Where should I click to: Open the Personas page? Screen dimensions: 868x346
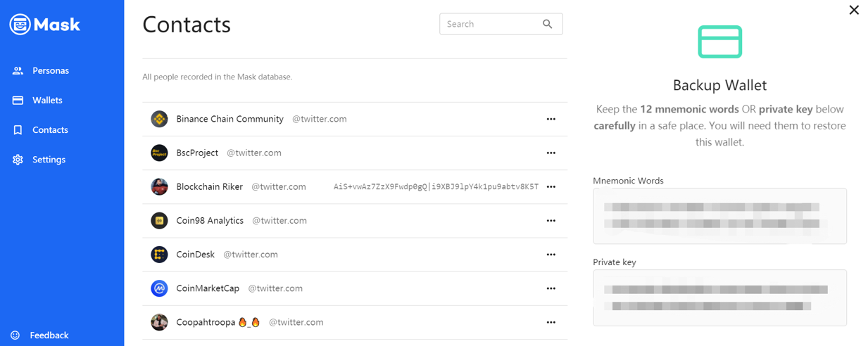tap(50, 70)
